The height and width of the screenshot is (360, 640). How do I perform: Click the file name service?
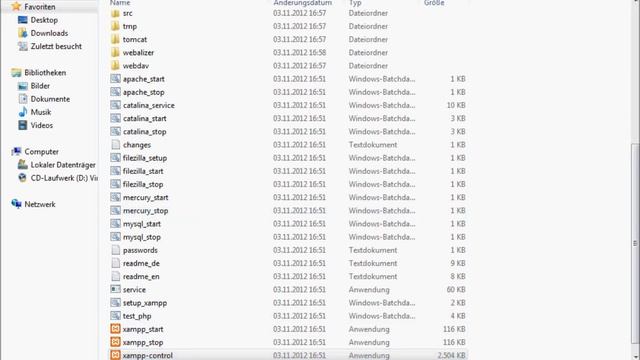tap(134, 289)
